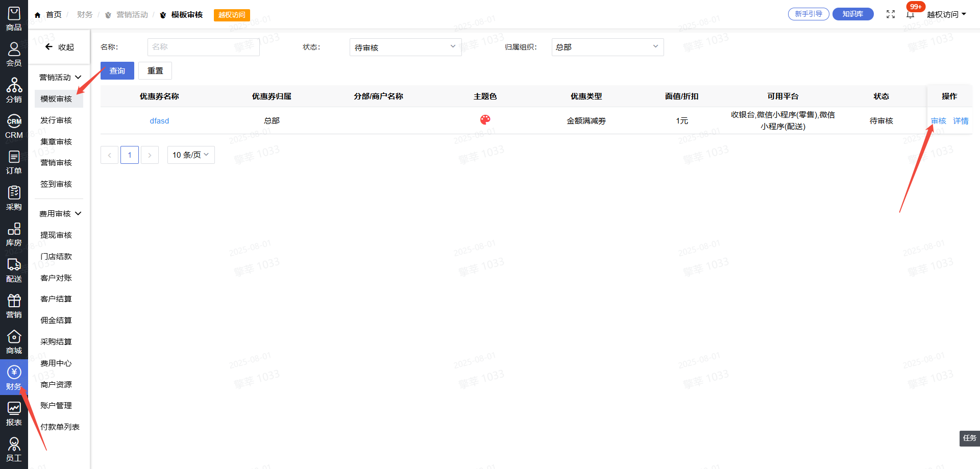Open the 订单 orders module
The width and height of the screenshot is (980, 469).
point(14,162)
